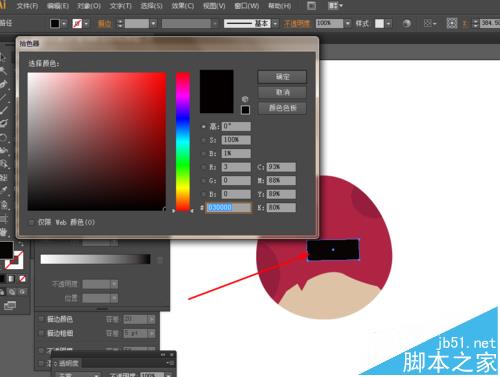Toggle the 描边粗细 checkbox

pyautogui.click(x=41, y=333)
